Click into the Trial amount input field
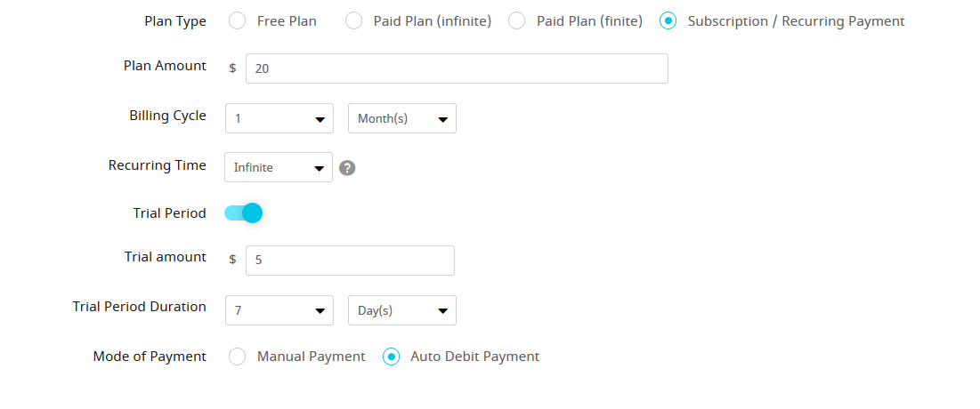The height and width of the screenshot is (409, 980). coord(350,261)
